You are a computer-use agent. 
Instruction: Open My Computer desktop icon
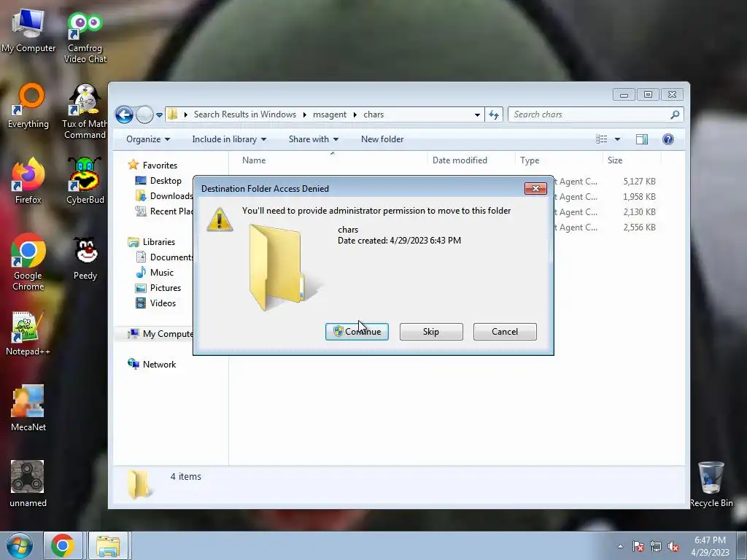point(28,31)
